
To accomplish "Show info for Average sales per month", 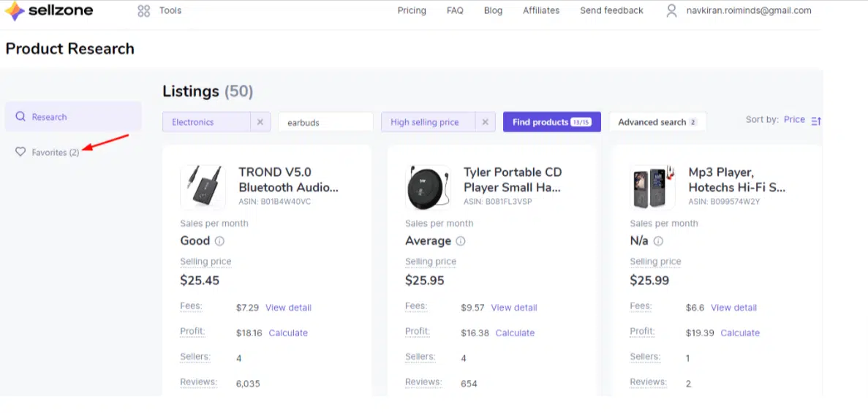I will 461,240.
